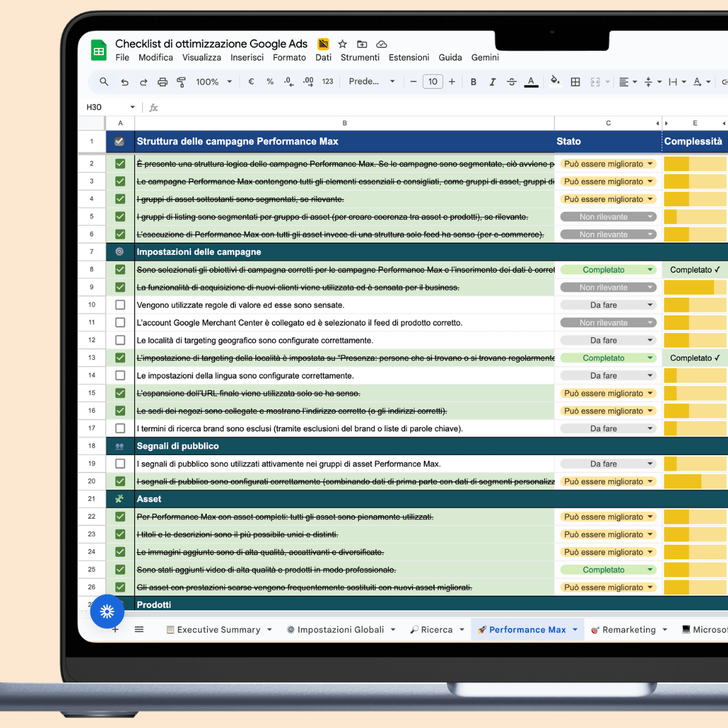Check the box in row 10
The width and height of the screenshot is (728, 728).
pyautogui.click(x=120, y=305)
